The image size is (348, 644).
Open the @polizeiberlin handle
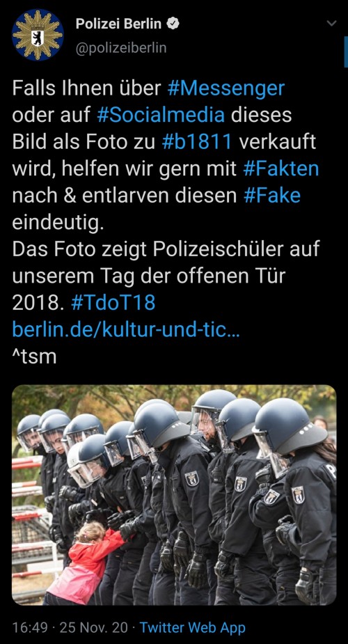point(121,48)
